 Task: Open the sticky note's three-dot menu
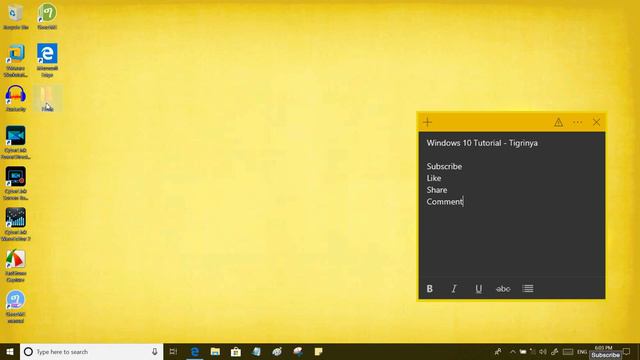click(x=577, y=122)
